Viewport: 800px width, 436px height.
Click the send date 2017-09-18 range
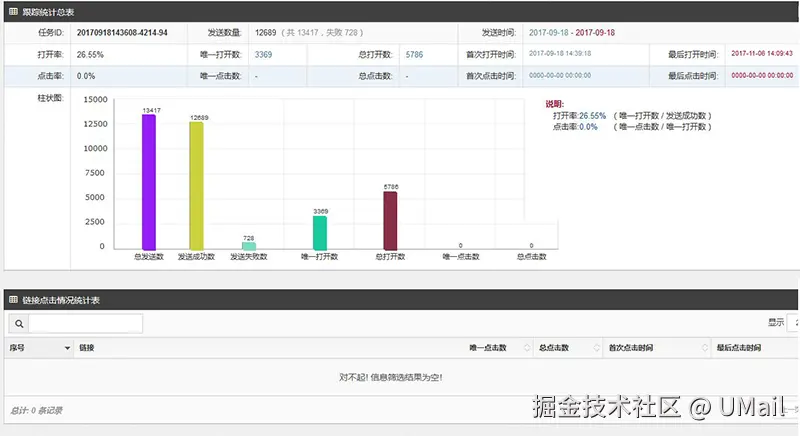click(571, 33)
